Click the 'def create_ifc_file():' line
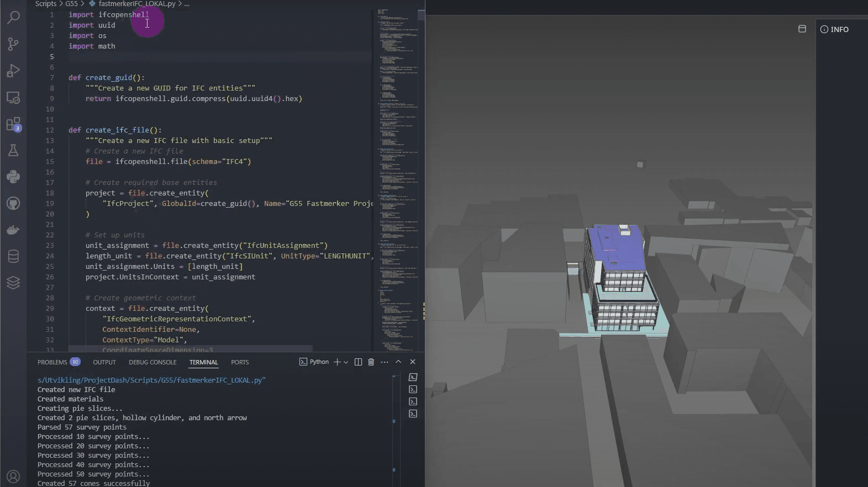The width and height of the screenshot is (868, 487). point(115,130)
